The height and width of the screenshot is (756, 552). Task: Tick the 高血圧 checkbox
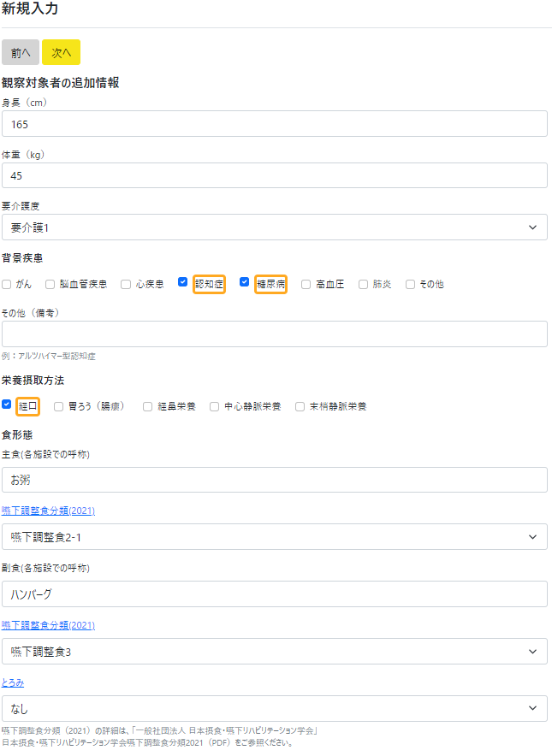tap(306, 284)
